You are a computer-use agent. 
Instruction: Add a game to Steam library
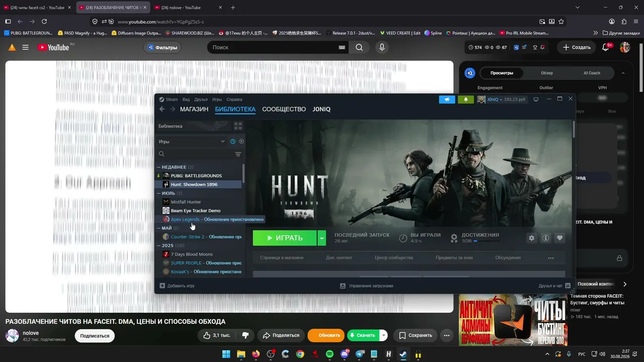coord(177,286)
